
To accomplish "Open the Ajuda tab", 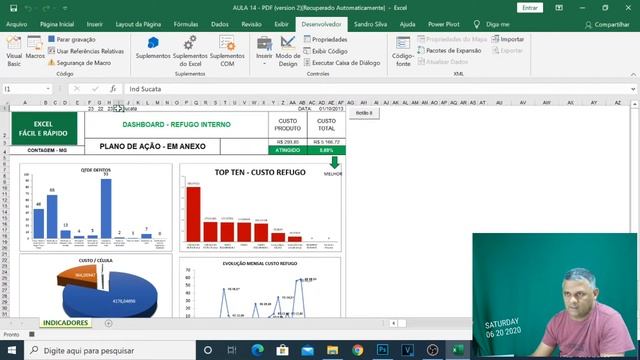I will tap(407, 24).
